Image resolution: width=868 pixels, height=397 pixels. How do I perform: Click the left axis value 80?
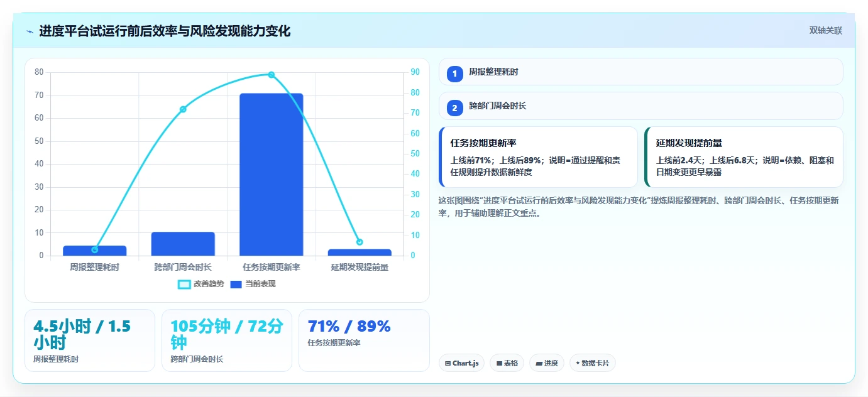(x=39, y=72)
